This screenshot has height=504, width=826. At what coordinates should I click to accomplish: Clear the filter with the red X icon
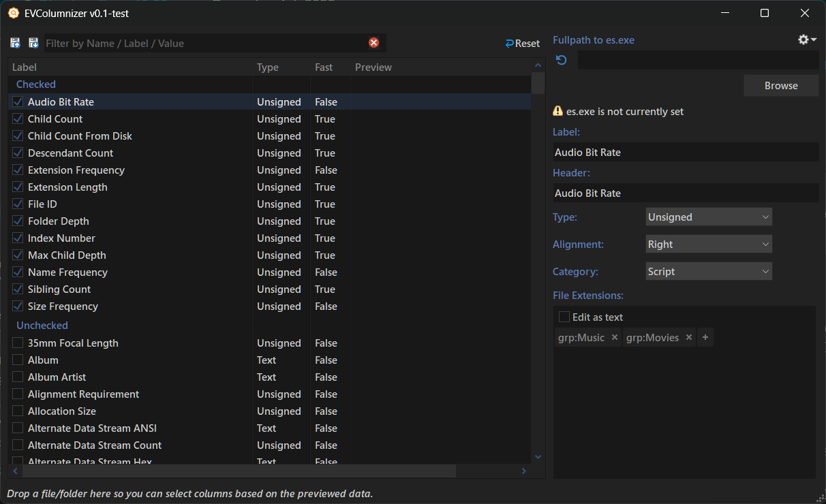coord(373,43)
